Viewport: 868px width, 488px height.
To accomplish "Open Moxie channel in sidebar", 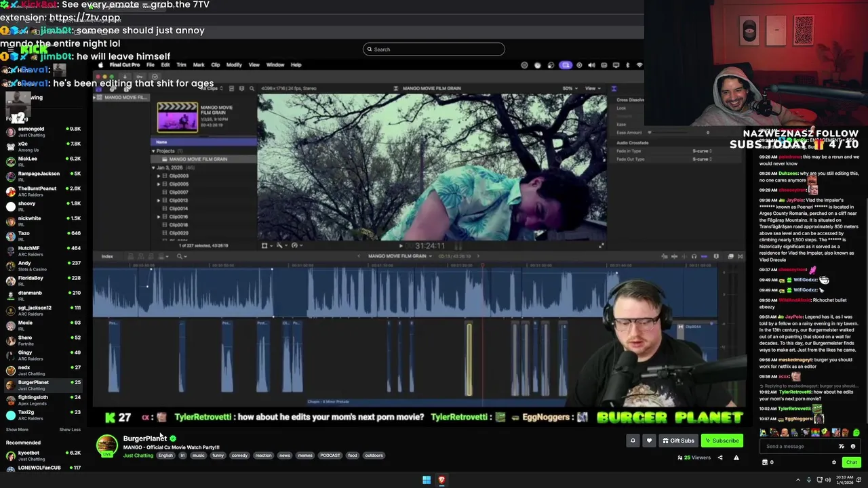I will (43, 325).
